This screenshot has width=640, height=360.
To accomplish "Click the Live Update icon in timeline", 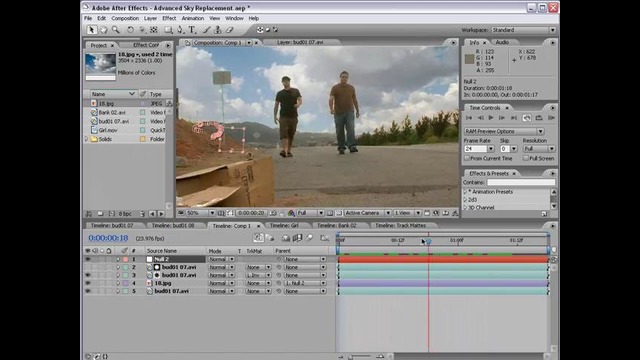I will pos(258,238).
